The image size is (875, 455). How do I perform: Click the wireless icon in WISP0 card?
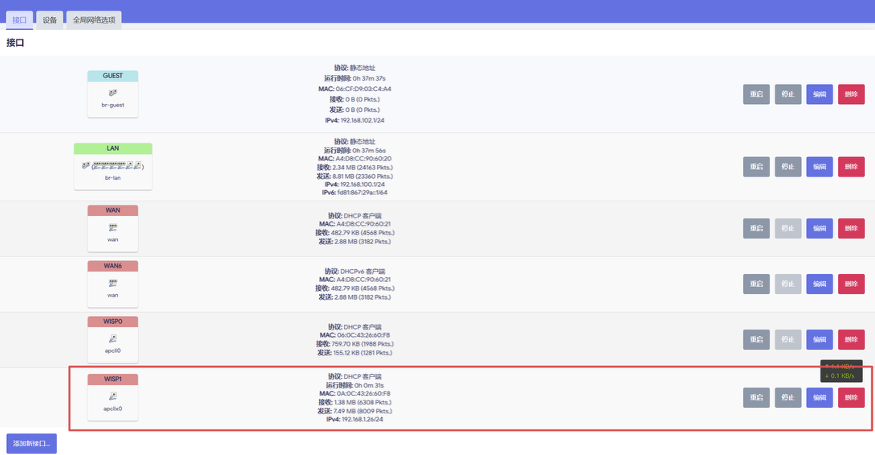point(113,338)
